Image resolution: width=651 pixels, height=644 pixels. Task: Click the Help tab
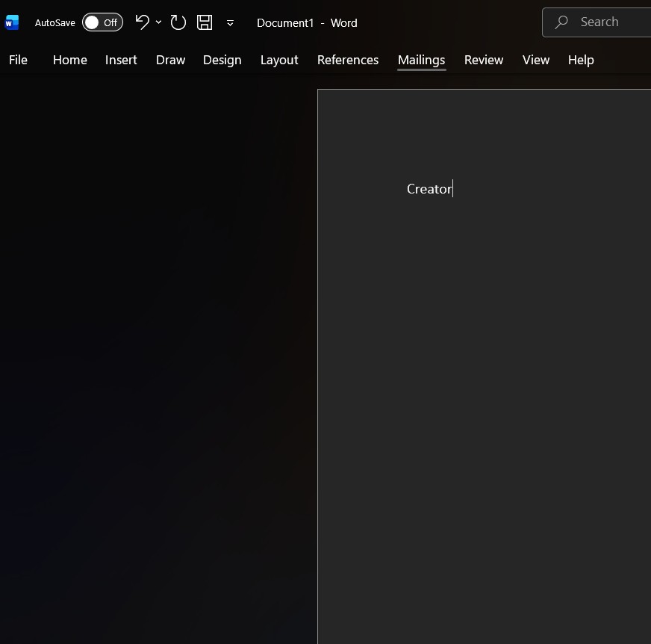581,61
